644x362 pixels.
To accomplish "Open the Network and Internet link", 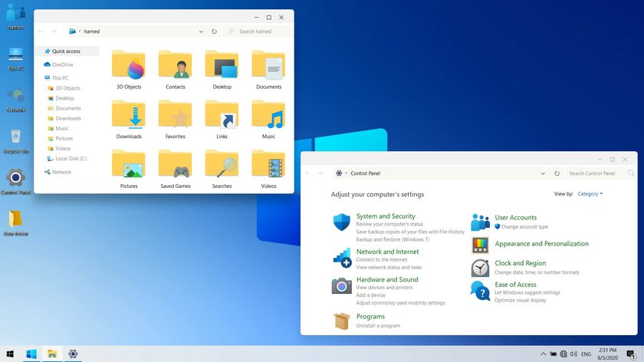I will [387, 252].
